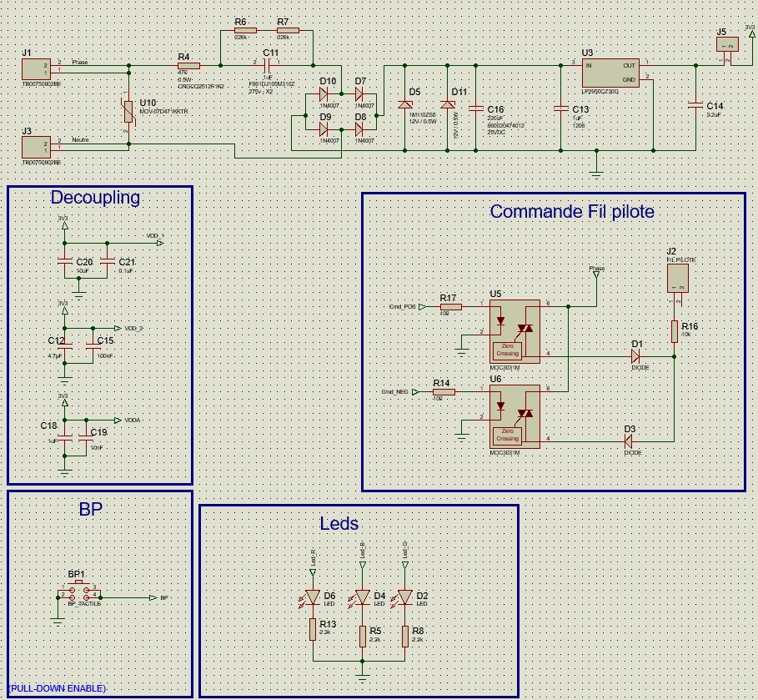
Task: Click the U5 MOC3031M optocoupler symbol
Action: (x=515, y=331)
